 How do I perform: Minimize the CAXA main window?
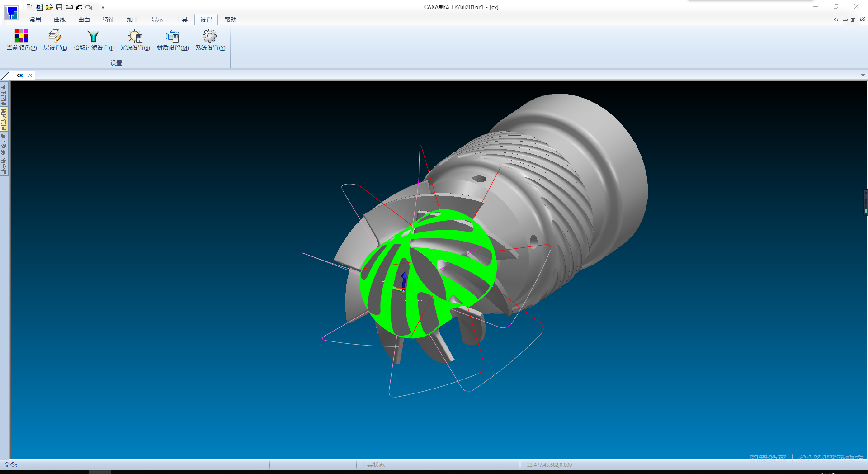[816, 6]
